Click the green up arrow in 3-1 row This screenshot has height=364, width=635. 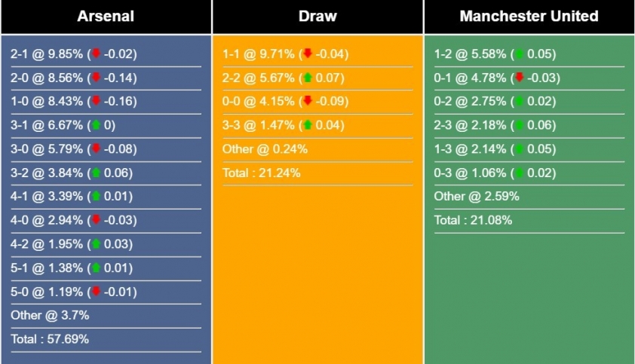click(x=96, y=124)
